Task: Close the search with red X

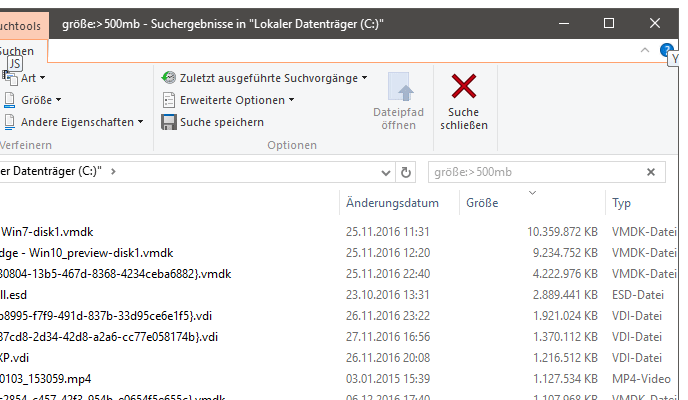Action: 463,87
